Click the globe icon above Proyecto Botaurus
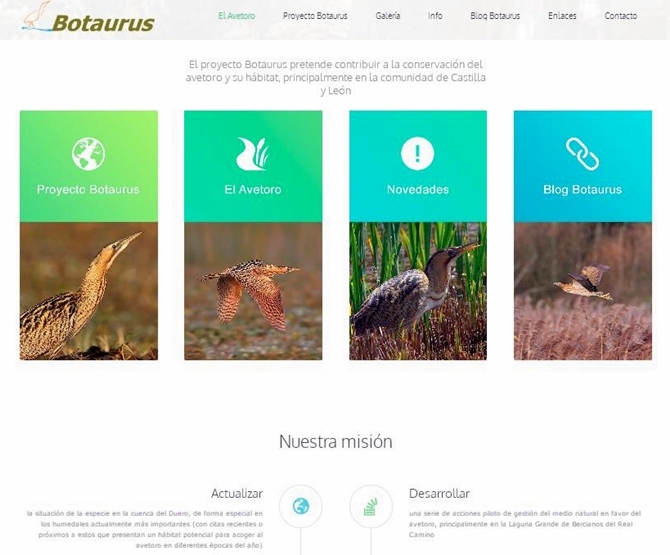Screen dimensions: 670x555 (88, 154)
